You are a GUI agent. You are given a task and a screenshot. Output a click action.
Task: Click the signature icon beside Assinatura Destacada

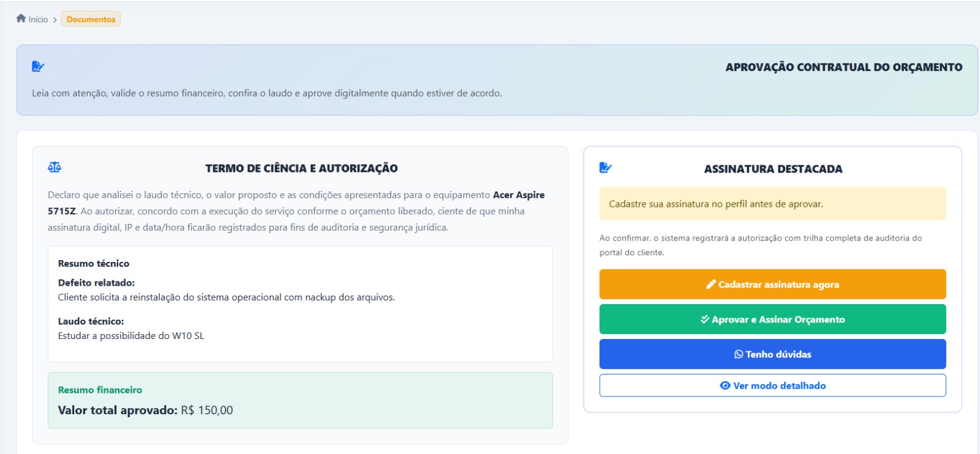[605, 167]
